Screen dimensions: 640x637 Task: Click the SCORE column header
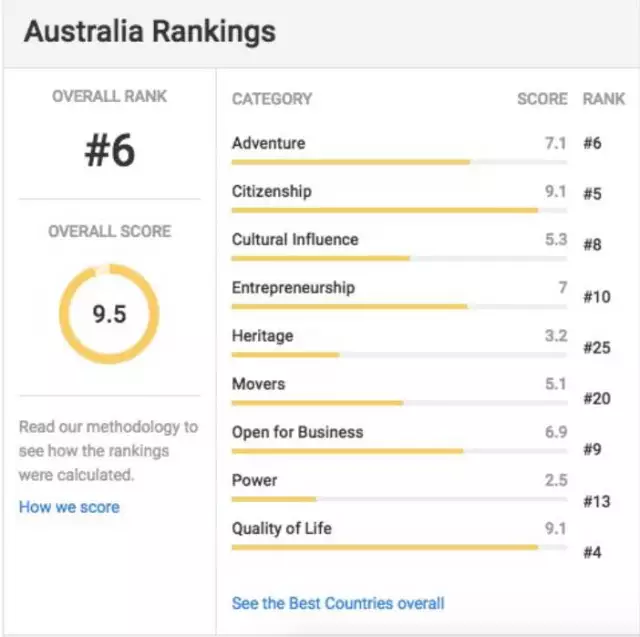(542, 99)
